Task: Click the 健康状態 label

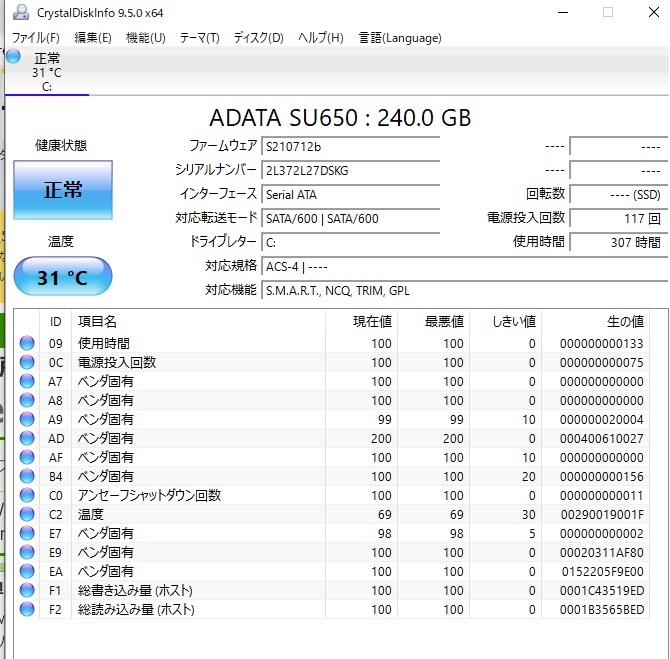Action: tap(61, 145)
